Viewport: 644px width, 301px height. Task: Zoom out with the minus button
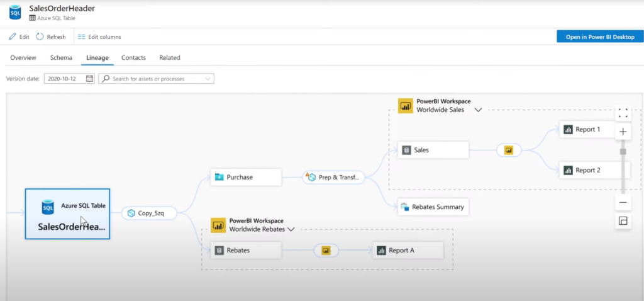pos(623,202)
